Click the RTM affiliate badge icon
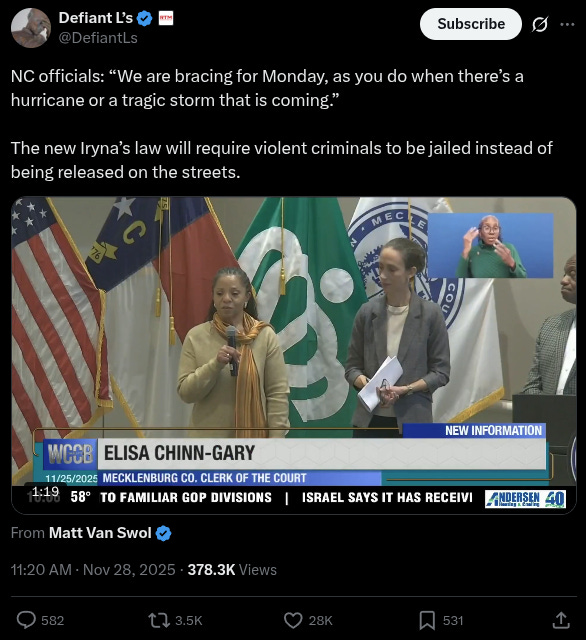 [165, 18]
